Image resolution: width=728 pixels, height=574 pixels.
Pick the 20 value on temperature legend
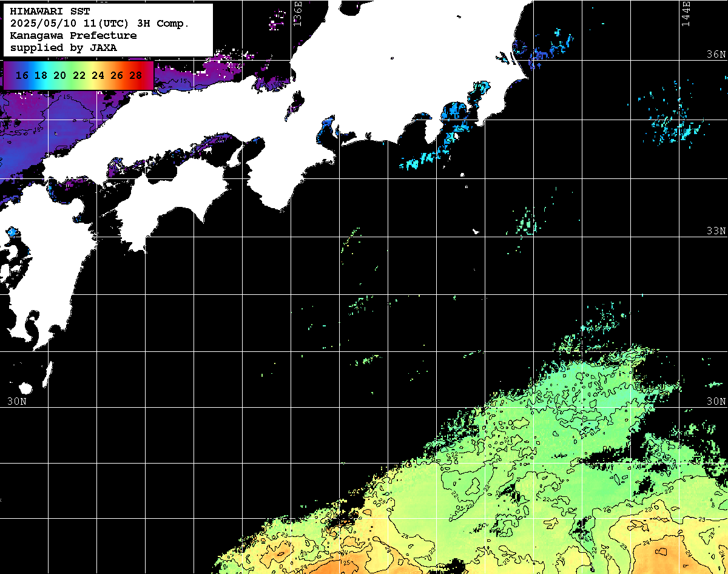pos(59,76)
